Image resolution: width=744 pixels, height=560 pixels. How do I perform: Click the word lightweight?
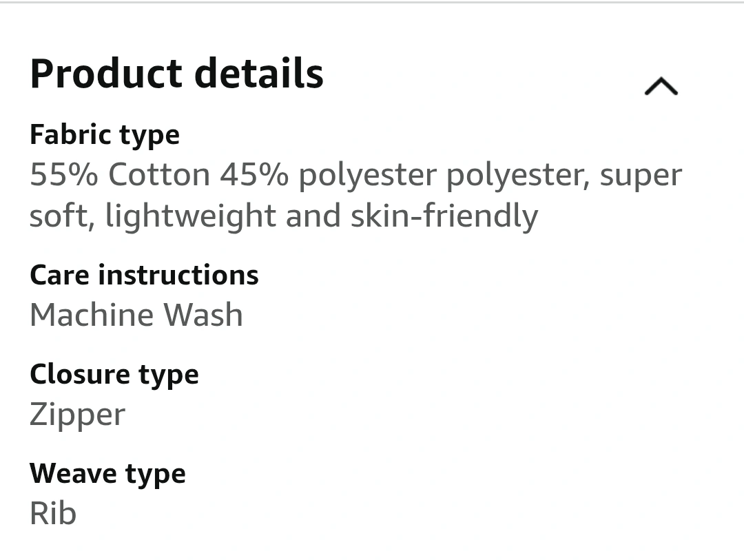tap(191, 216)
